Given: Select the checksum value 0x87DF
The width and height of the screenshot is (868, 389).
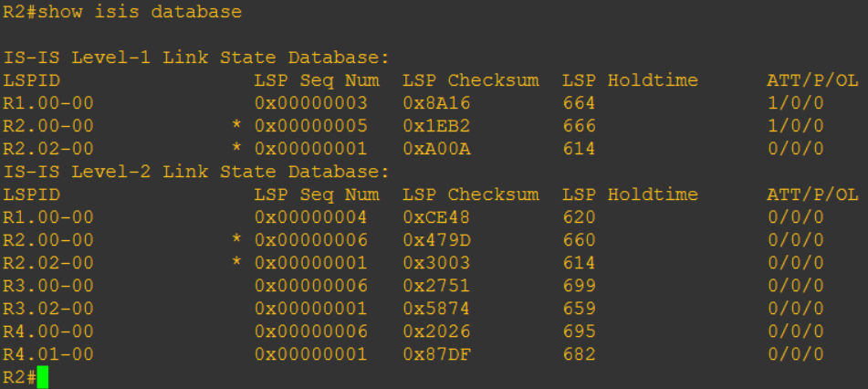Looking at the screenshot, I should pos(436,354).
